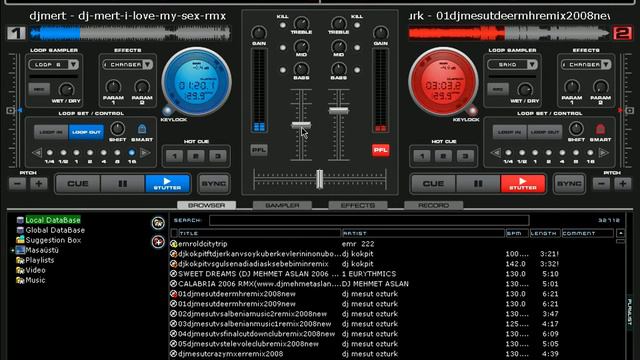The width and height of the screenshot is (640, 360).
Task: Click deck 2 volume fader
Action: tap(338, 110)
